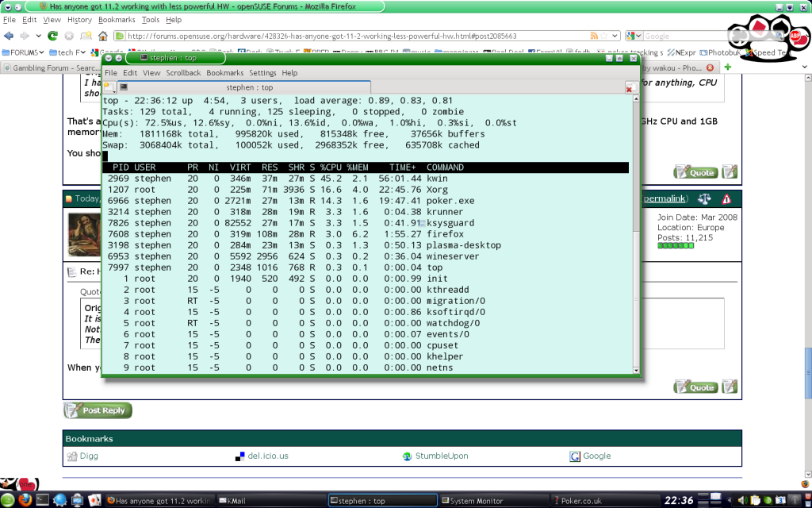Click the Firefox stop loading icon
Image resolution: width=812 pixels, height=508 pixels.
coord(68,36)
